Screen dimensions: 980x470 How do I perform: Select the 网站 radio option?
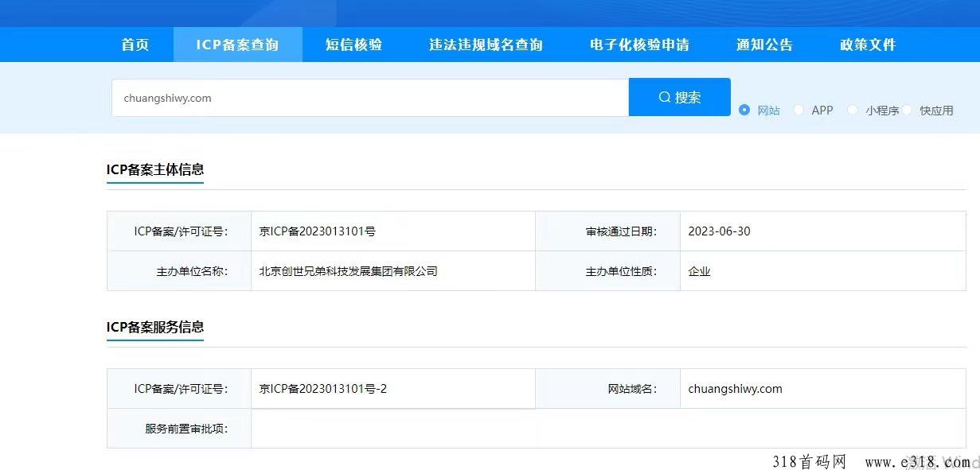pyautogui.click(x=744, y=110)
